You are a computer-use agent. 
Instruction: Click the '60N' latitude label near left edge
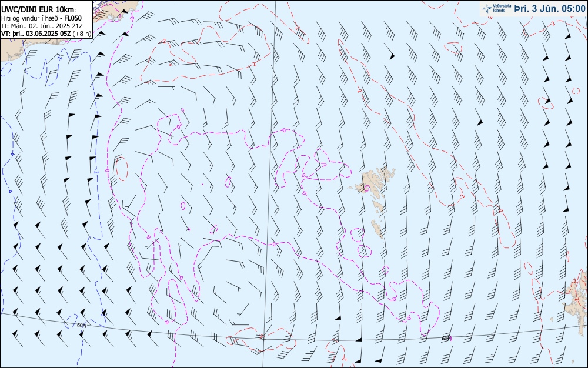click(x=81, y=325)
